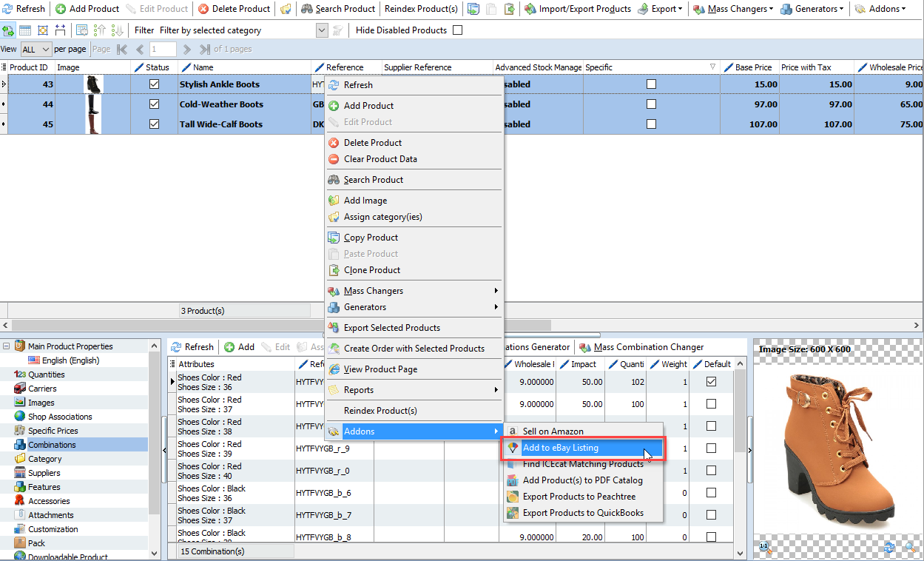Go to first page of product list
The height and width of the screenshot is (561, 924).
[x=122, y=50]
